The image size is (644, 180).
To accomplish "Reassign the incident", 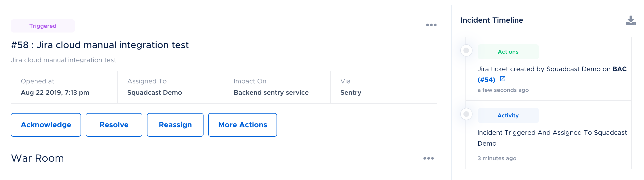I will [x=175, y=125].
